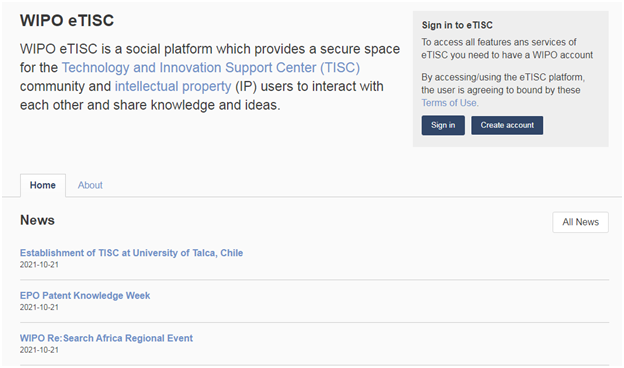Follow the intellectual property link
The height and width of the screenshot is (368, 624).
173,86
